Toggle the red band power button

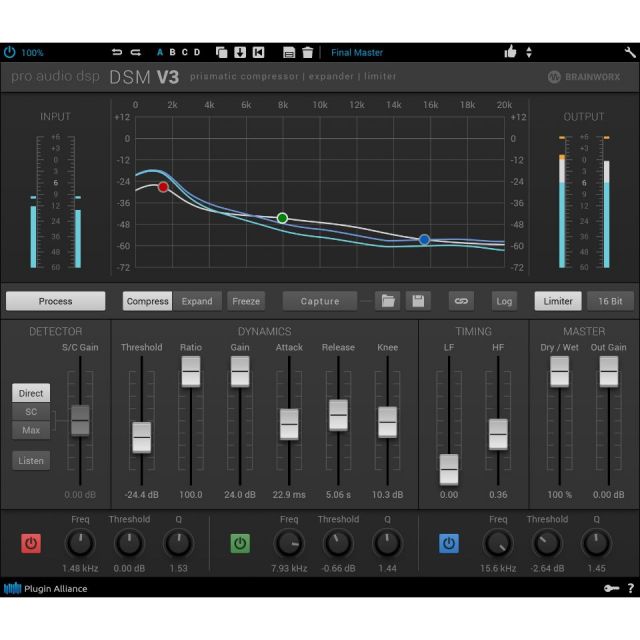coord(31,543)
